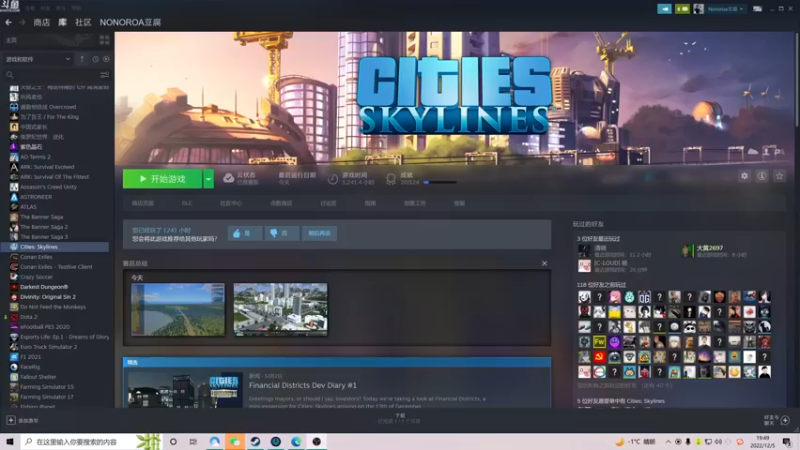This screenshot has height=450, width=800.
Task: Open the 库 (Library) menu
Action: click(x=62, y=22)
